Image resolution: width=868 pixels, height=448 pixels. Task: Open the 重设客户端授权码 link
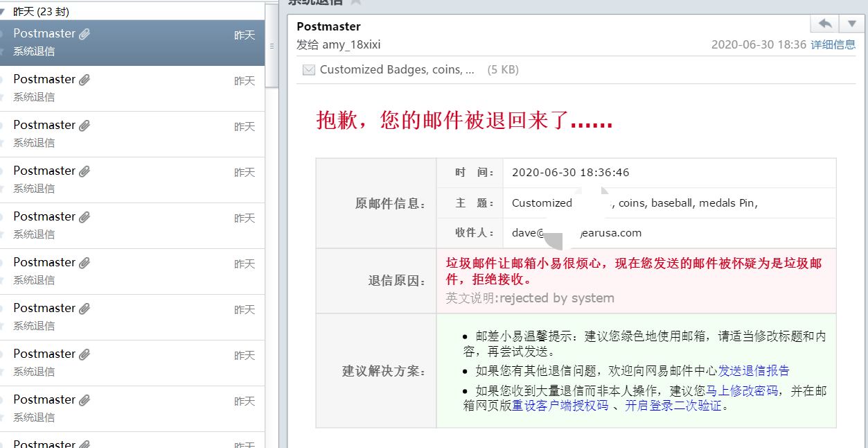[560, 406]
